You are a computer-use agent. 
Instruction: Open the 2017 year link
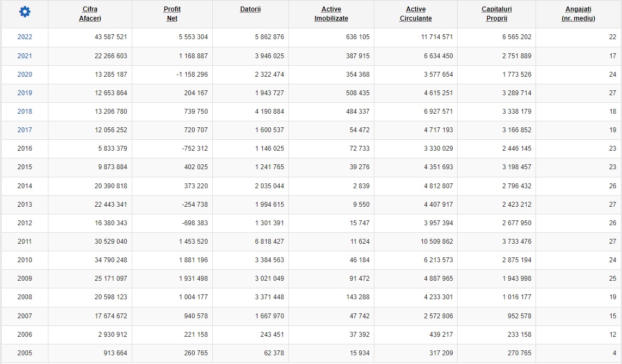pos(24,129)
